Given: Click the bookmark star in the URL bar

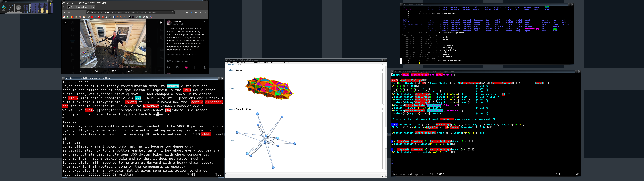Looking at the screenshot, I should pyautogui.click(x=172, y=12).
